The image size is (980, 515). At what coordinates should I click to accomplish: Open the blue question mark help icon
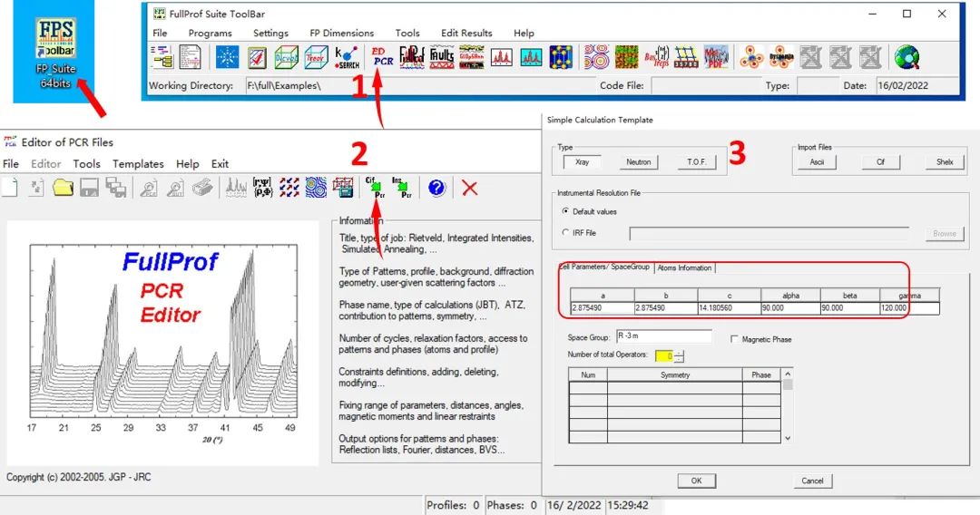point(436,188)
